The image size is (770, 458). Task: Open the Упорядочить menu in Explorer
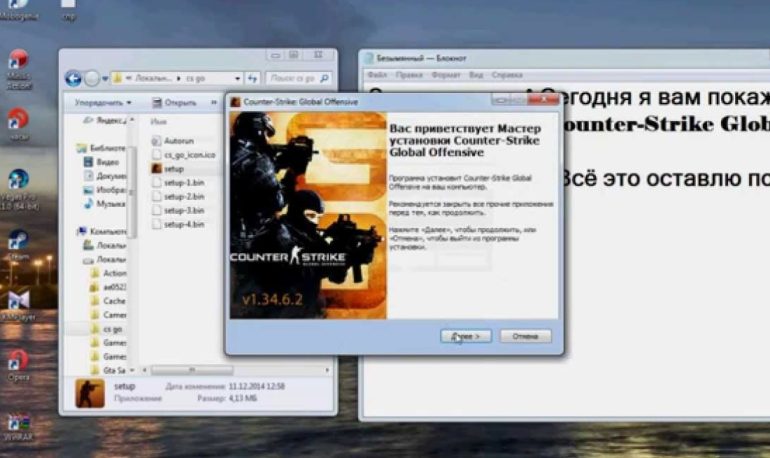pos(103,103)
